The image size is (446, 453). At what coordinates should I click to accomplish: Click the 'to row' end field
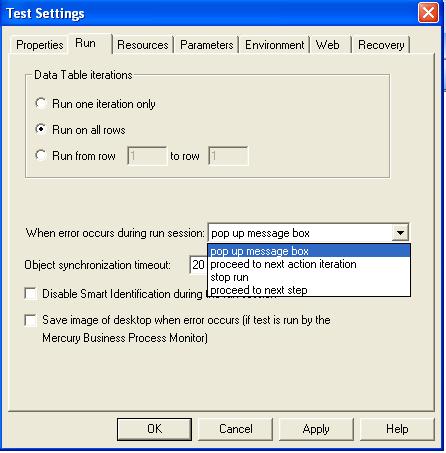coord(228,156)
